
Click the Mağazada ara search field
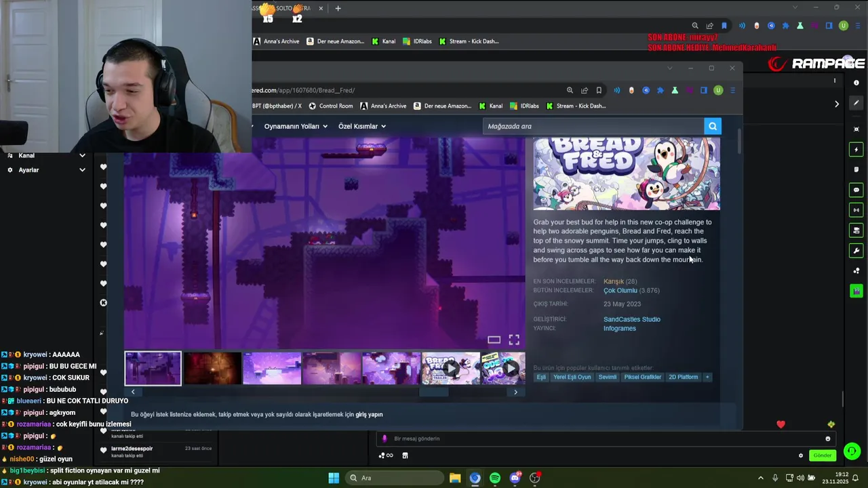(593, 126)
